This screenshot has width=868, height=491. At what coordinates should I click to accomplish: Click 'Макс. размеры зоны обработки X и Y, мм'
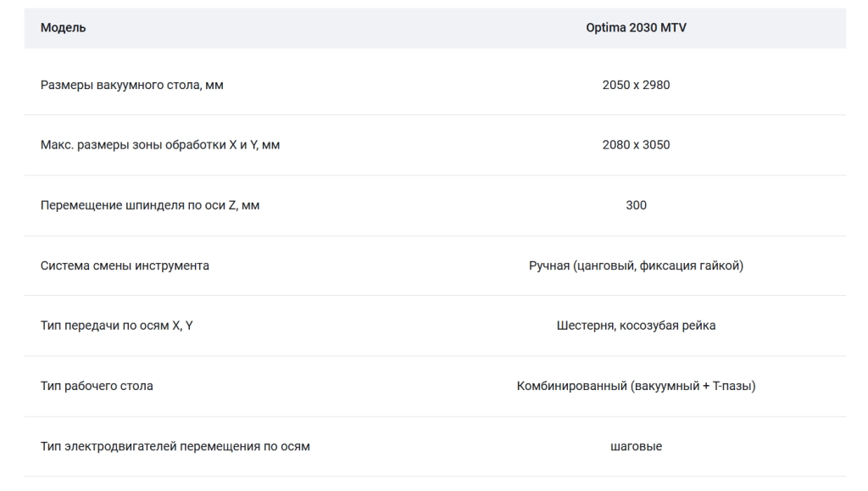(x=160, y=145)
